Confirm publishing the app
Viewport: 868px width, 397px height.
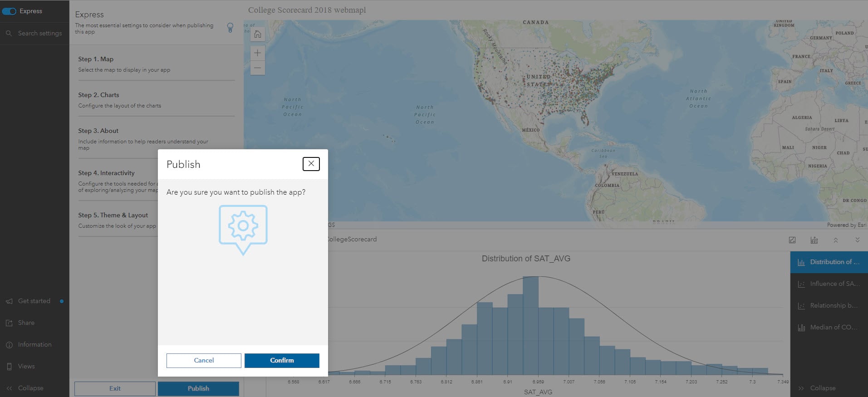point(282,360)
